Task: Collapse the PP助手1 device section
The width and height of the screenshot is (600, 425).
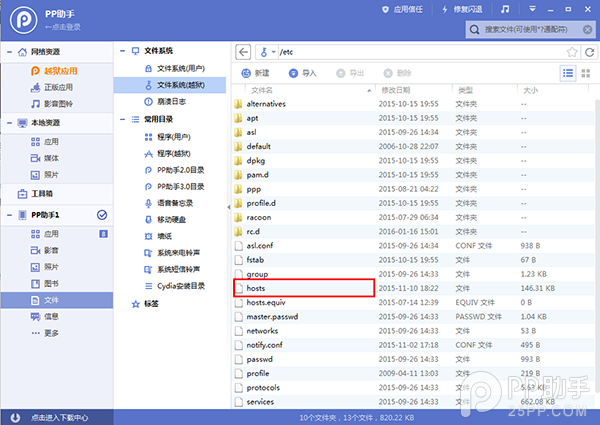Action: point(10,215)
